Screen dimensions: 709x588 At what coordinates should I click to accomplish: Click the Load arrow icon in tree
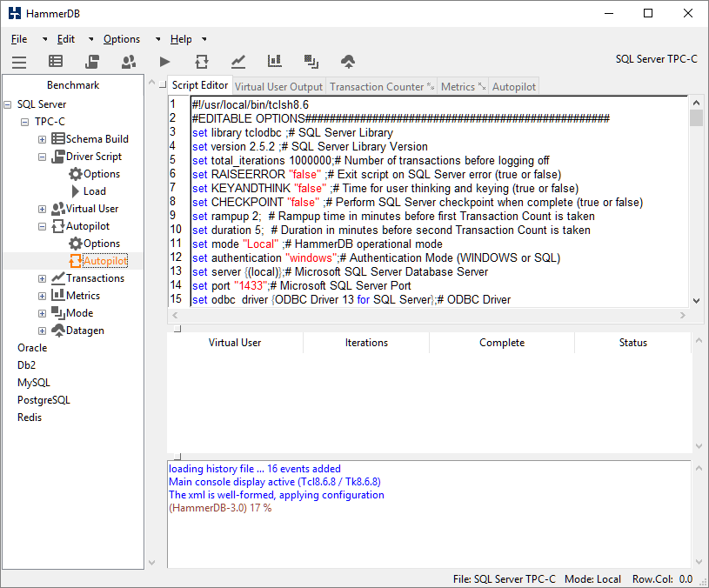[76, 191]
